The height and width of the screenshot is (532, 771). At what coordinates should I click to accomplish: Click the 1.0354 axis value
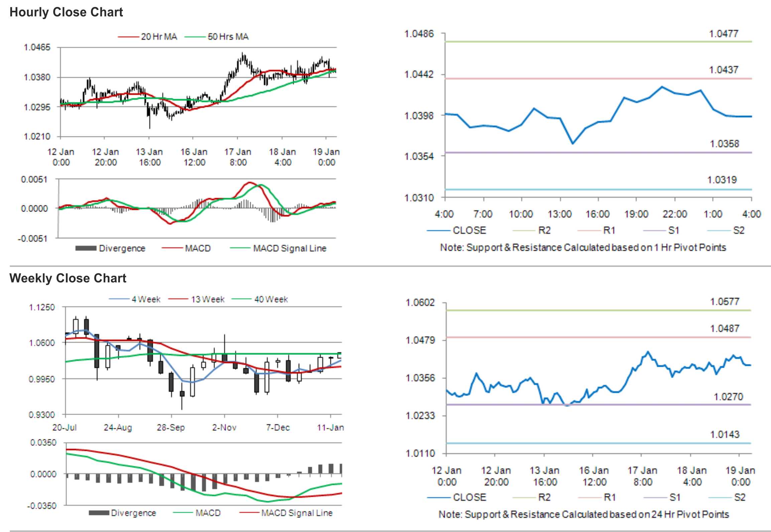(419, 156)
